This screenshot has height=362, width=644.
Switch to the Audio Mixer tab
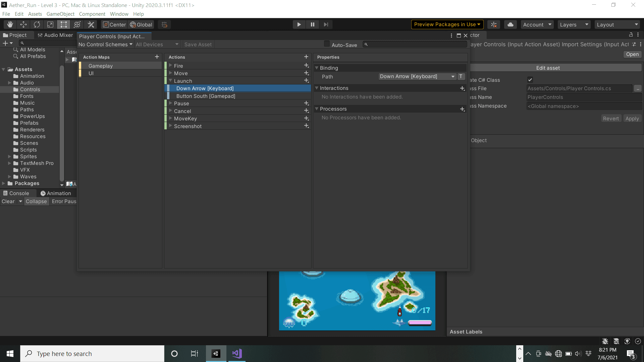[x=55, y=35]
